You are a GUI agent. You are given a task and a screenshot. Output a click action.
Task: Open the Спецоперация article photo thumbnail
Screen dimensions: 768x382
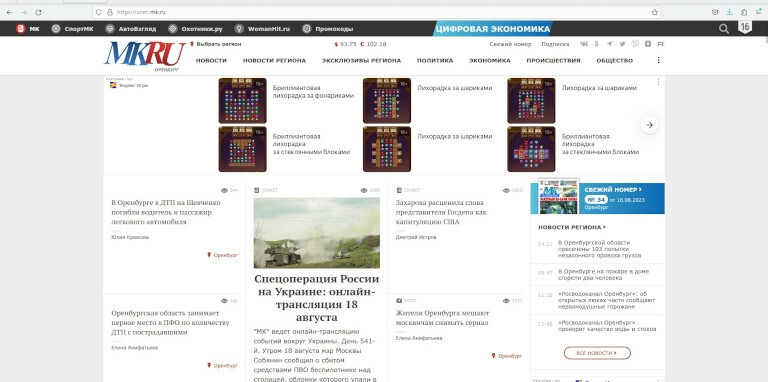tap(316, 233)
